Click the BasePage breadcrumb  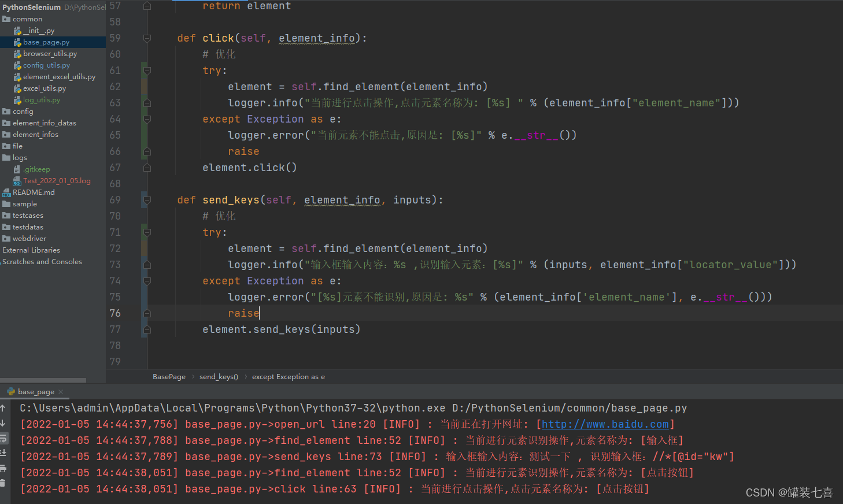[169, 377]
